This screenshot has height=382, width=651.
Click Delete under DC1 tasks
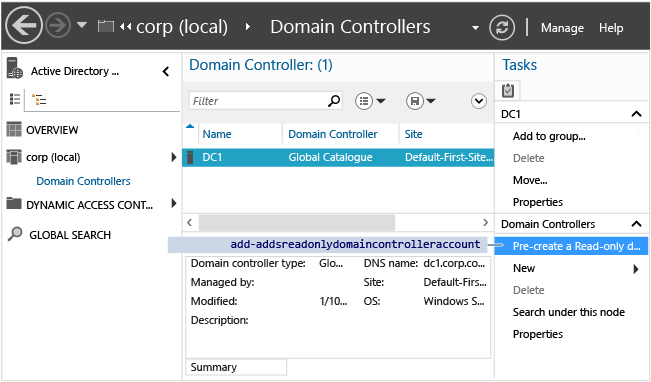pyautogui.click(x=529, y=158)
